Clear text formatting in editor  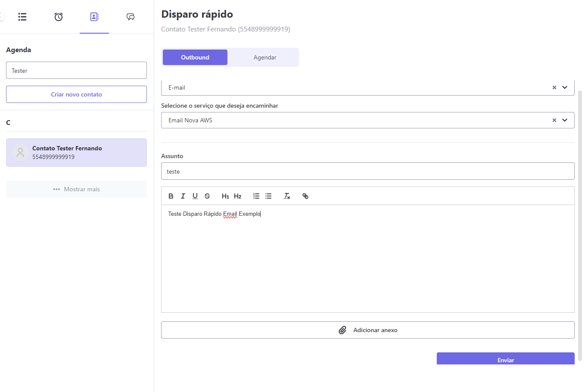tap(287, 196)
